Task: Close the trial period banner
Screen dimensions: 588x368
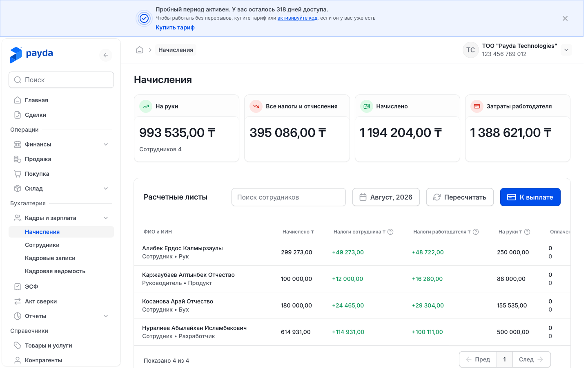Action: (565, 18)
